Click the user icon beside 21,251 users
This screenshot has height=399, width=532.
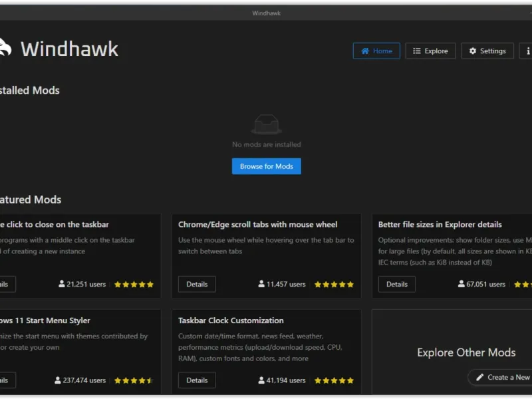click(x=61, y=284)
